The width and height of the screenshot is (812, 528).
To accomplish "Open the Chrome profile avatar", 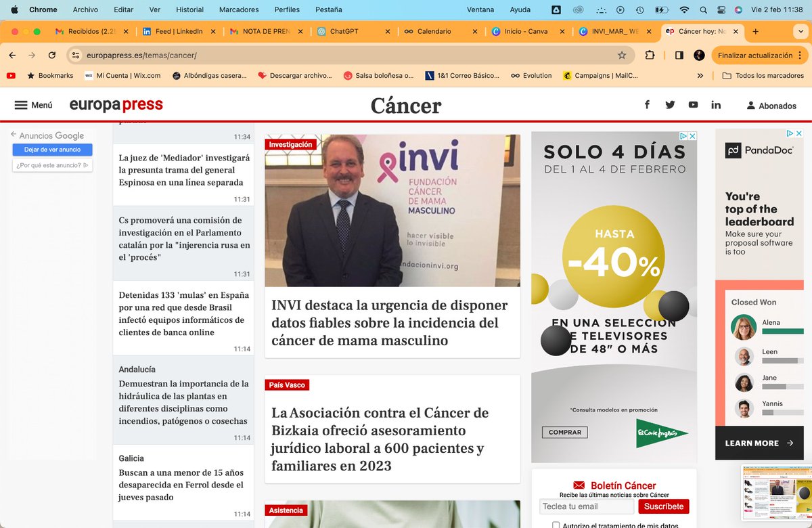I will click(699, 56).
